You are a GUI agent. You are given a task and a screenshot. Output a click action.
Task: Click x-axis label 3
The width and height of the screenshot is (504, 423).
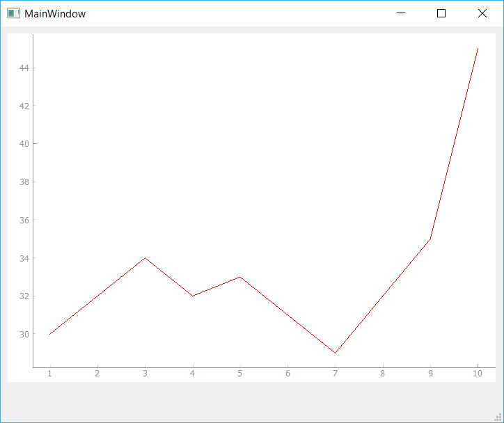pyautogui.click(x=145, y=374)
